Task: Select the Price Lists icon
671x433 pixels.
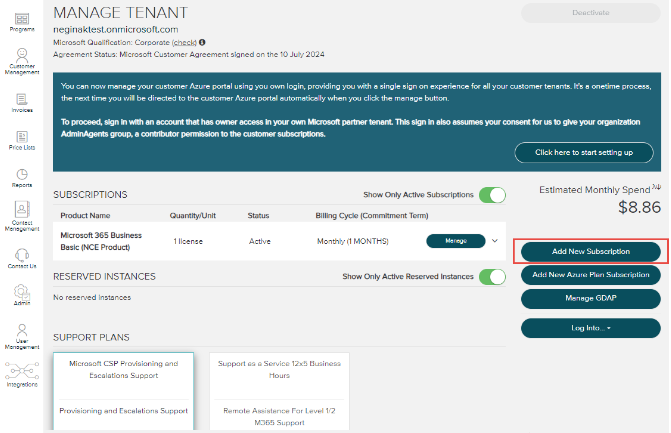Action: click(21, 136)
